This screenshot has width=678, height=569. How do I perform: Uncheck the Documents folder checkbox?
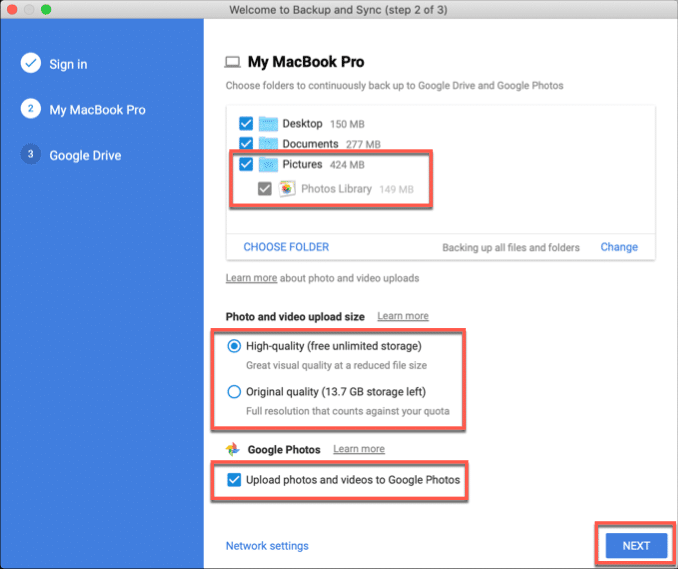[x=246, y=145]
